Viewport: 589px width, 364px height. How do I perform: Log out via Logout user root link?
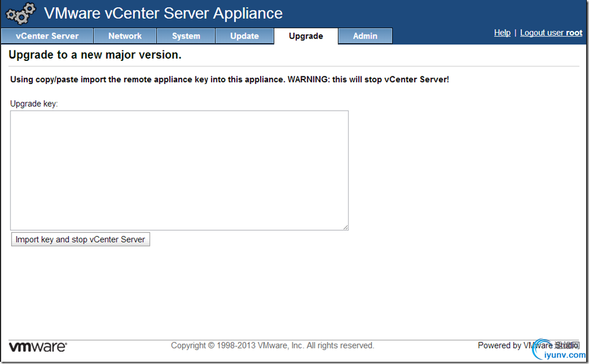coord(551,33)
